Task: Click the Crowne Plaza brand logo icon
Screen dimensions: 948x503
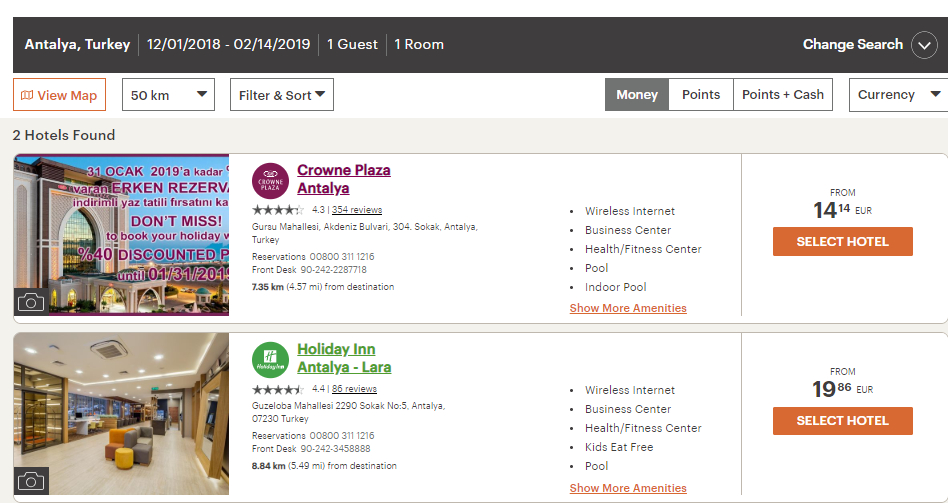Action: 270,181
